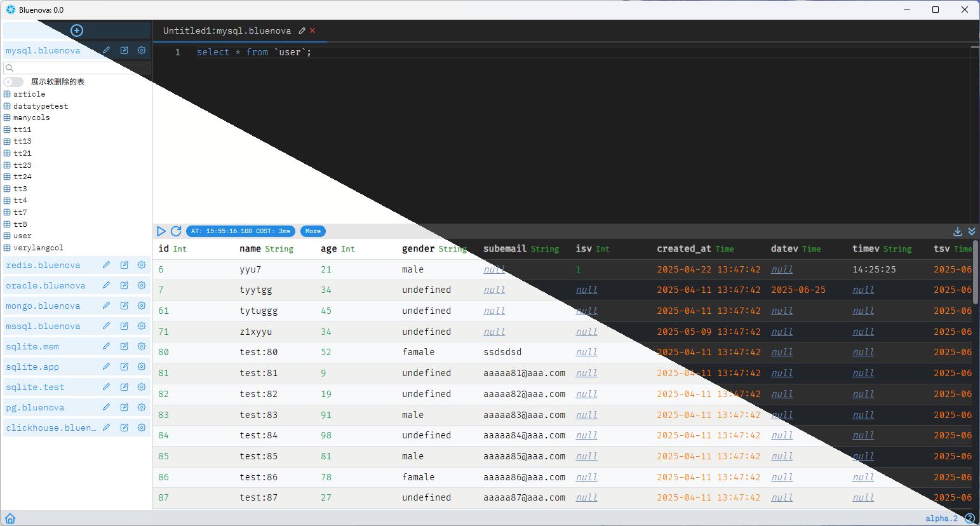Click the download results icon
980x526 pixels.
(958, 231)
